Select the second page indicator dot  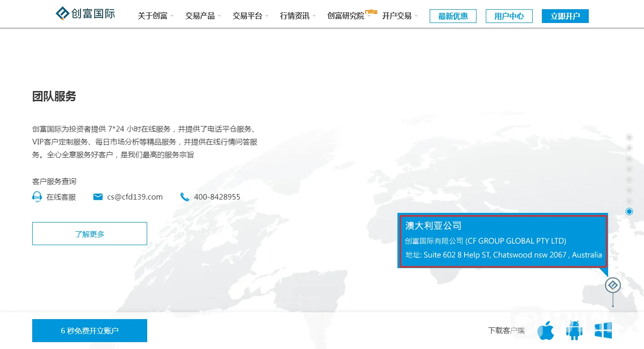click(x=629, y=148)
